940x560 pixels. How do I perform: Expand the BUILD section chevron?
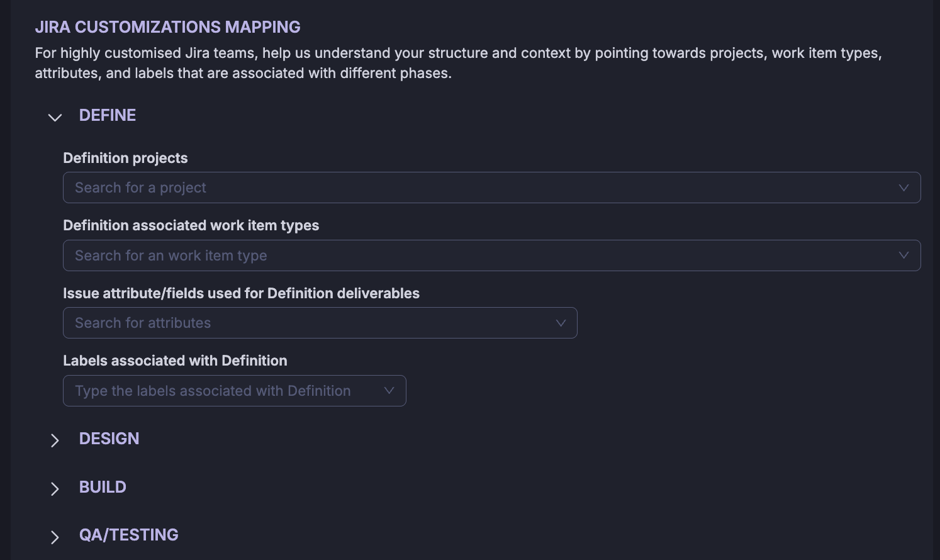tap(55, 489)
